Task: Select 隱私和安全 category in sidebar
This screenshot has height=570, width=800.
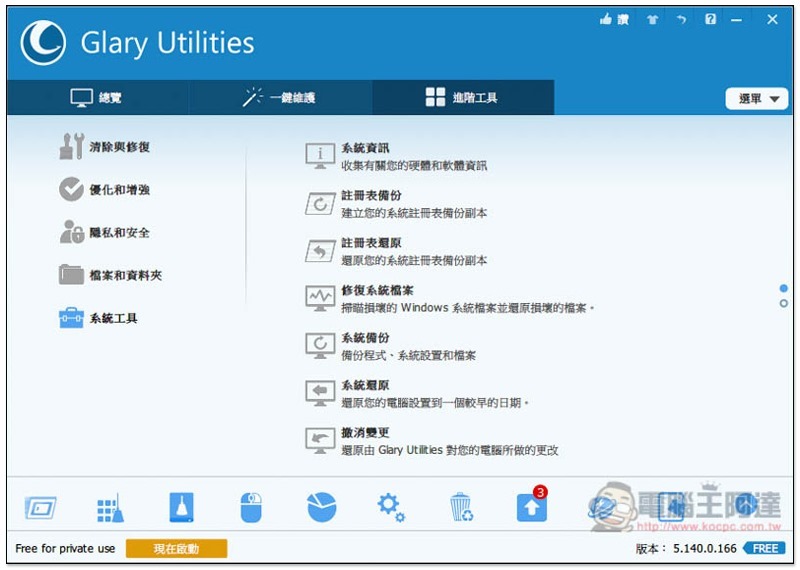Action: [x=105, y=232]
